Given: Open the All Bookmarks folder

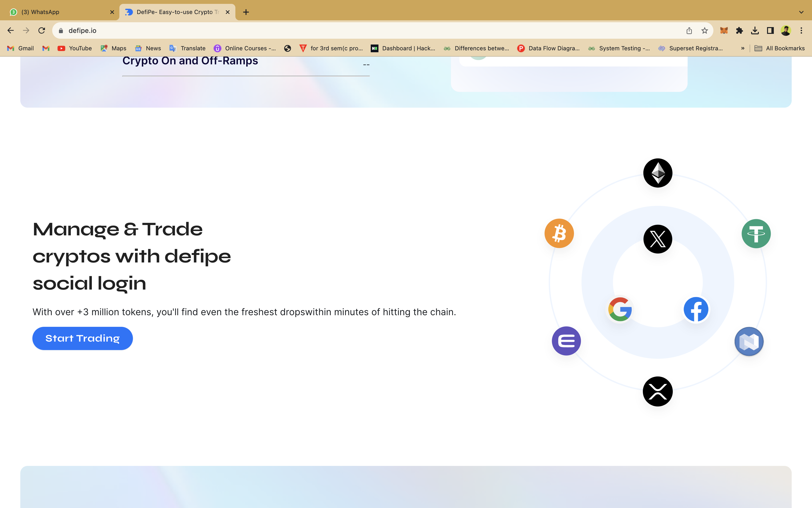Looking at the screenshot, I should click(779, 48).
